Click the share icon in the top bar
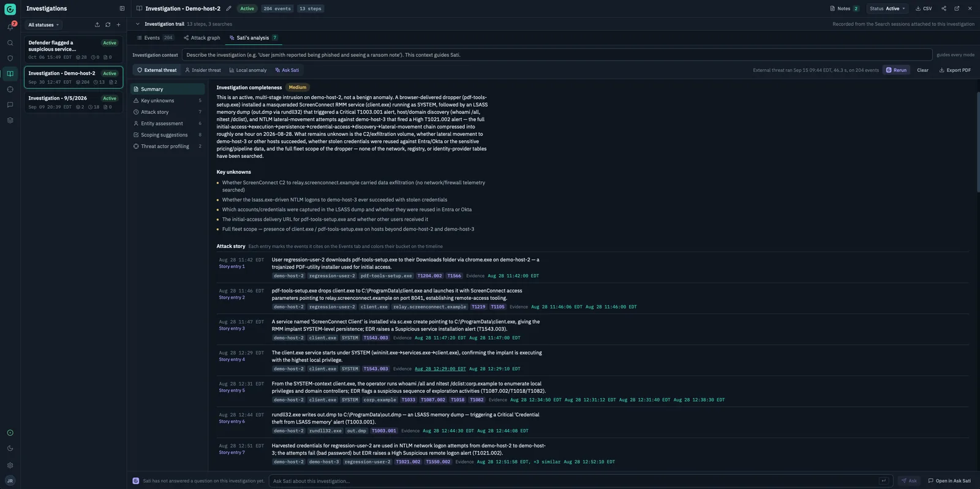Viewport: 980px width, 489px height. [943, 9]
